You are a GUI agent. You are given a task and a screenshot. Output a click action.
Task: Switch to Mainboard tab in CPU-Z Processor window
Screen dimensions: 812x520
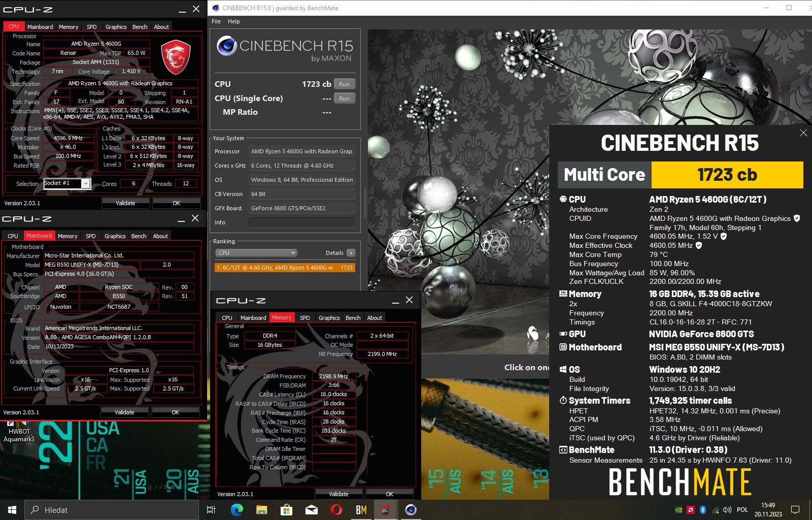pyautogui.click(x=40, y=27)
